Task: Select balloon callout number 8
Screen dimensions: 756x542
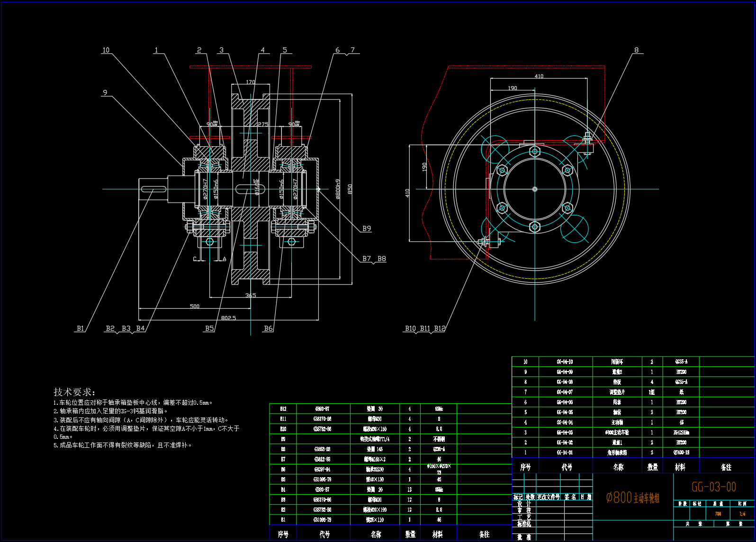Action: [636, 50]
